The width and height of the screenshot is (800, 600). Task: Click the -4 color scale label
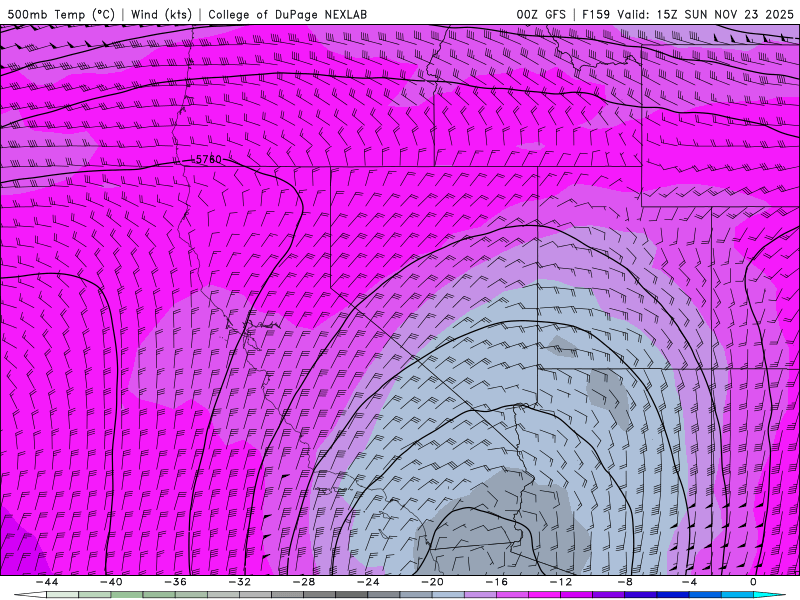click(689, 582)
